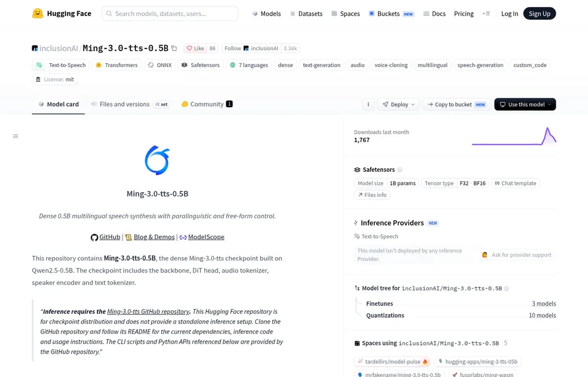Like this model
This screenshot has height=377, width=588.
click(196, 48)
